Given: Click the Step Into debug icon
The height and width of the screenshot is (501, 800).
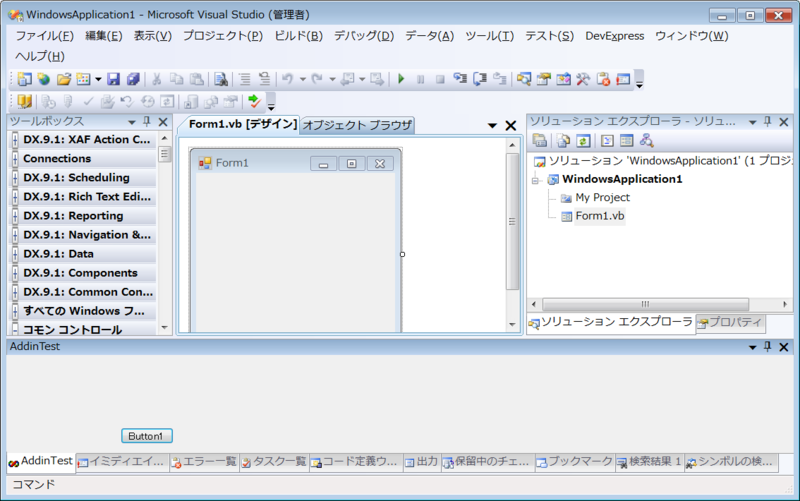Looking at the screenshot, I should [x=460, y=79].
